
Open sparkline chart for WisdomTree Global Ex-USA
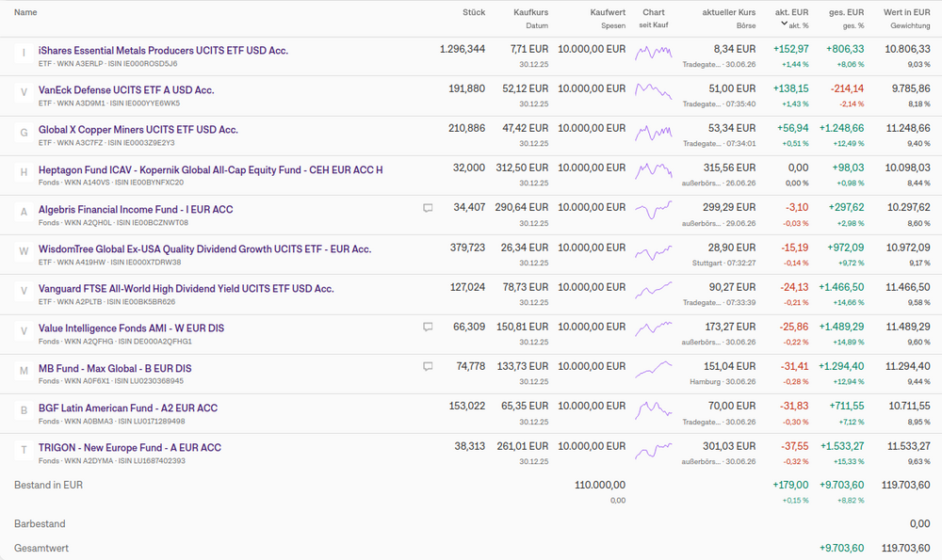point(654,251)
